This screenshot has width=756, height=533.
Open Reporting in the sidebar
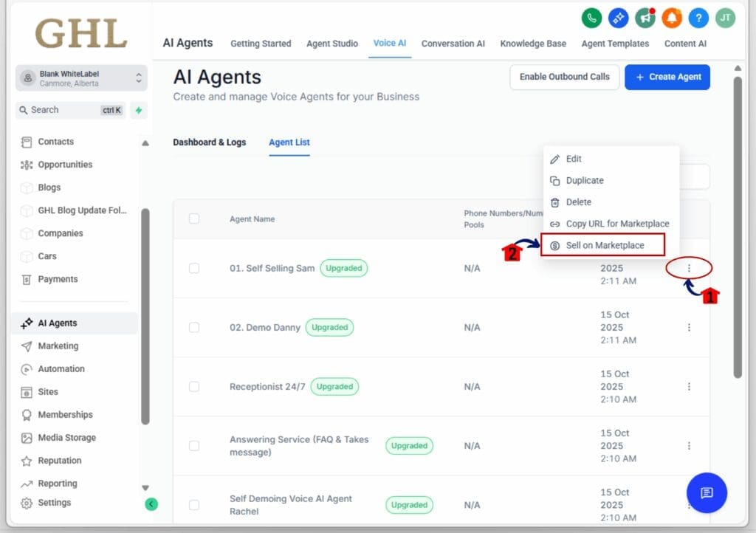pos(58,484)
